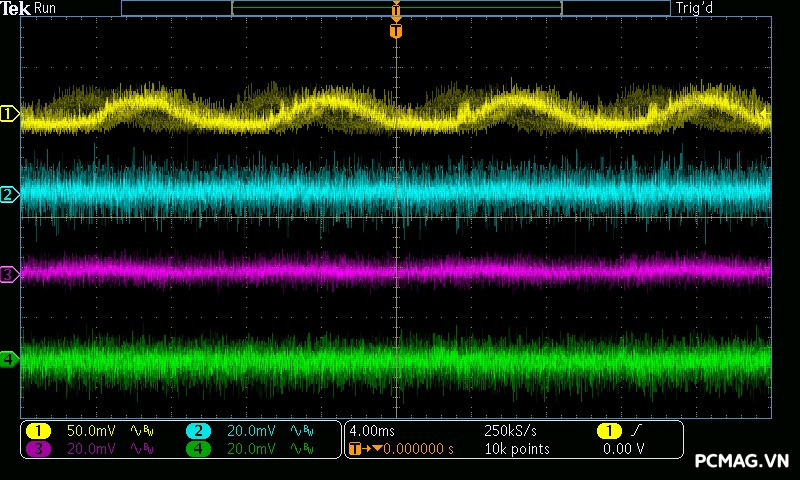Click the cyan channel 2 badge

point(198,431)
